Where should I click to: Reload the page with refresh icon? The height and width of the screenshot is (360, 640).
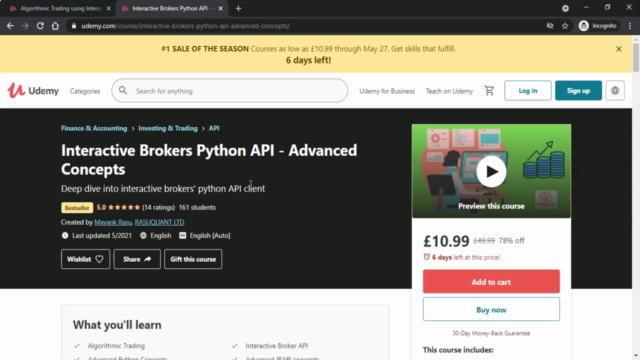click(40, 26)
